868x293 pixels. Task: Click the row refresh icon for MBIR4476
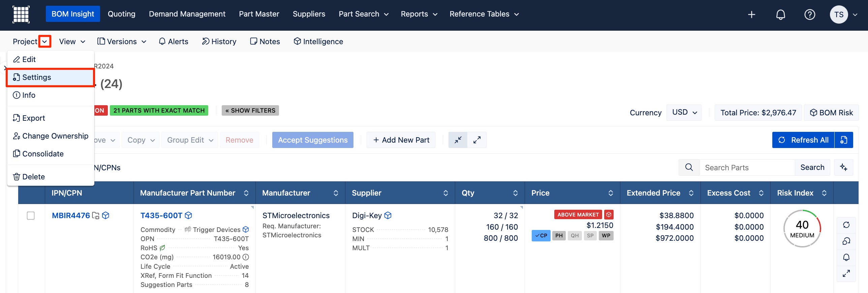pos(846,225)
